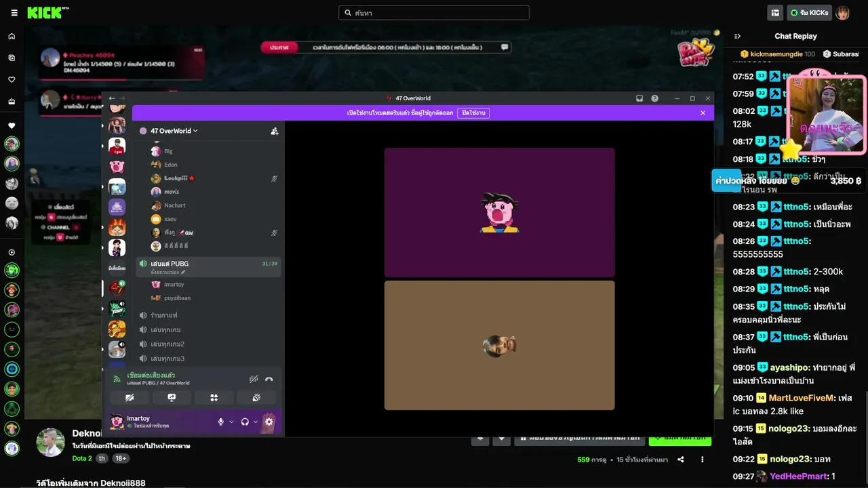The image size is (868, 488).
Task: Open Discord inbox icon in title bar
Action: [639, 98]
